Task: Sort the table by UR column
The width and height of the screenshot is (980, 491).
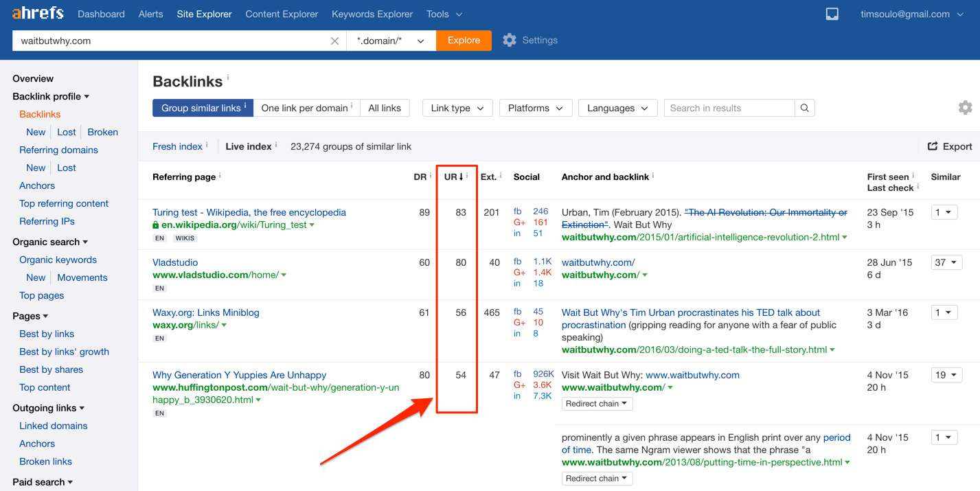Action: 454,176
